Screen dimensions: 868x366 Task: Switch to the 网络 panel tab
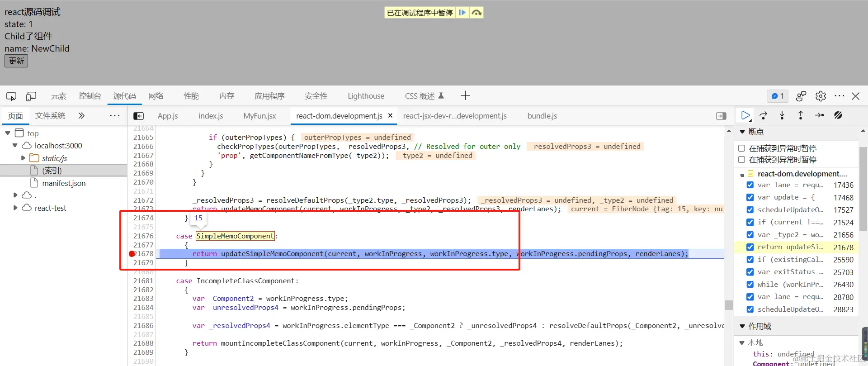156,96
